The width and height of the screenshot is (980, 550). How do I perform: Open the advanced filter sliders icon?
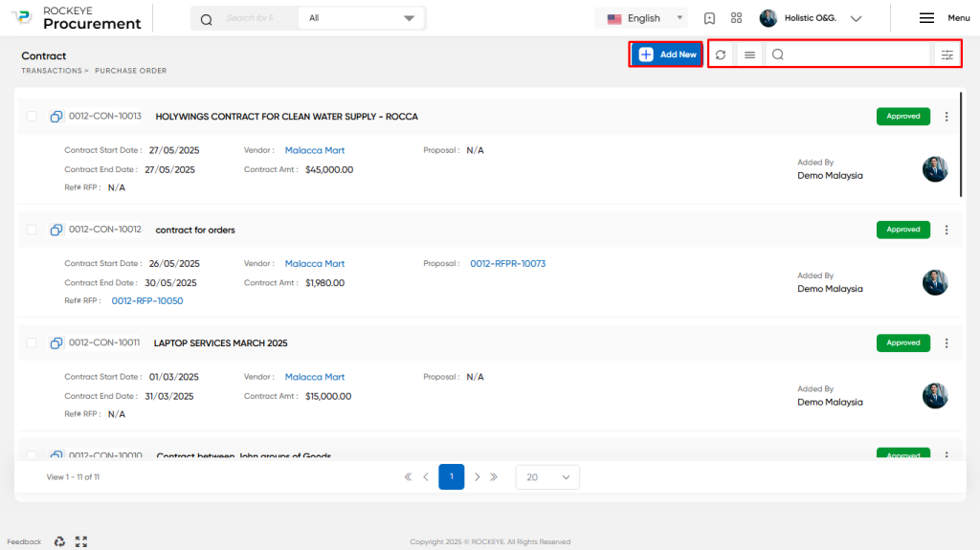[947, 55]
